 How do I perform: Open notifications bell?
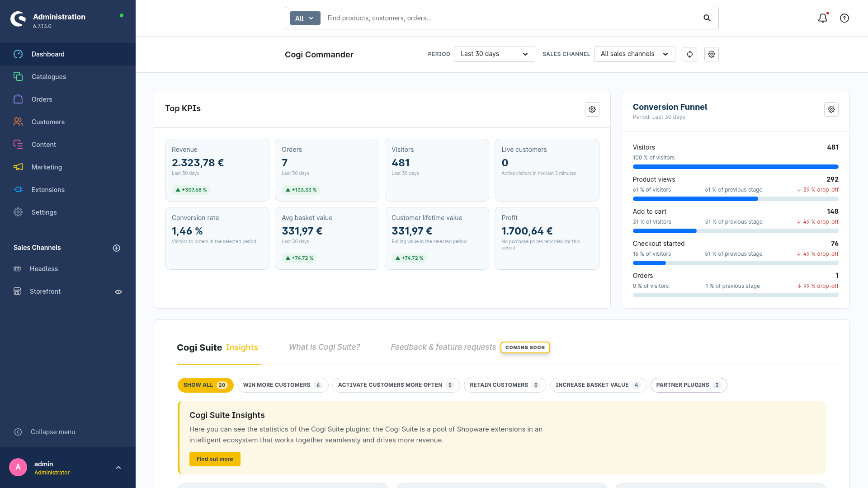(x=823, y=18)
